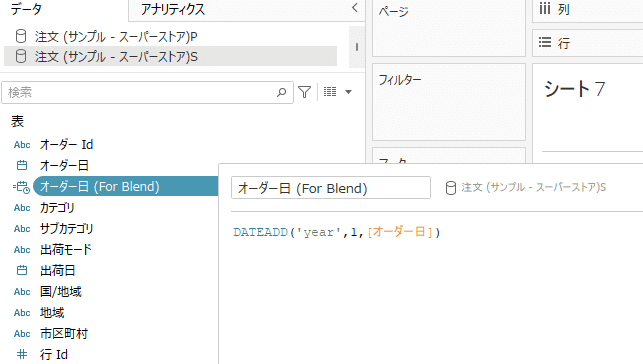Viewport: 643px width, 364px height.
Task: Click the [オーダー日] field reference in the formula
Action: click(x=400, y=232)
